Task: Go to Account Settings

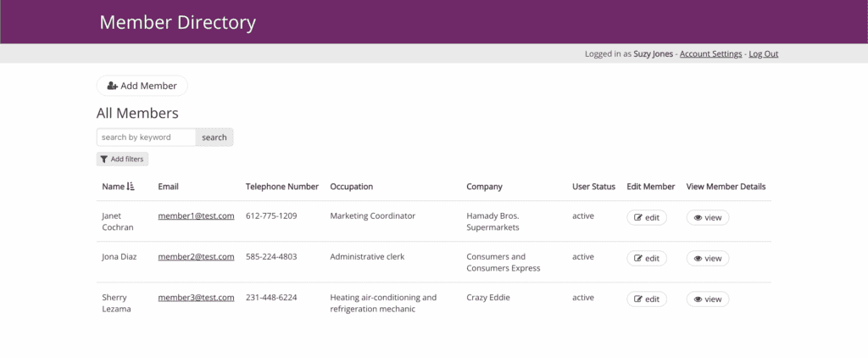Action: click(x=710, y=53)
